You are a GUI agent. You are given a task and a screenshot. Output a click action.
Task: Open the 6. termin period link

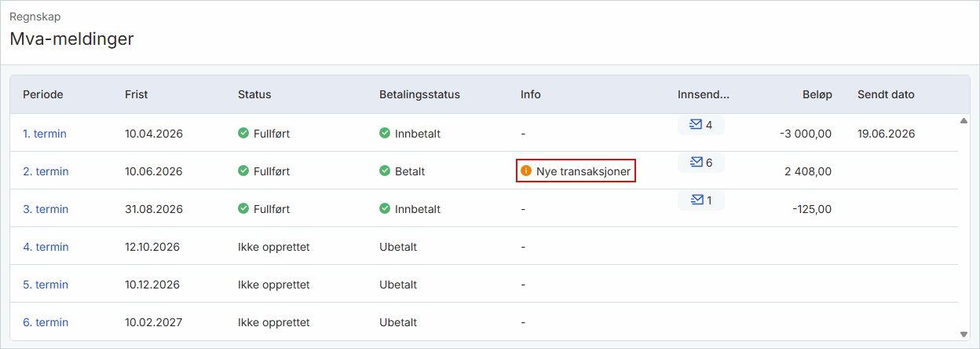pos(46,322)
